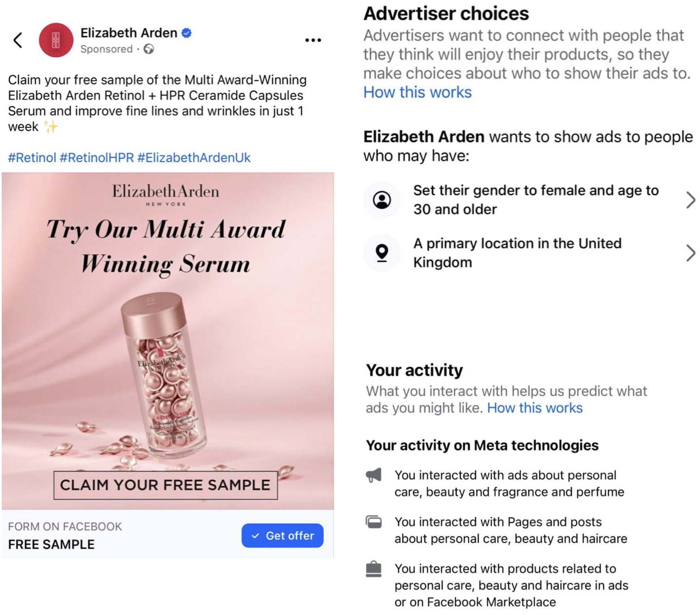Expand the gender and age targeting chevron
This screenshot has width=700, height=615.
click(x=691, y=200)
